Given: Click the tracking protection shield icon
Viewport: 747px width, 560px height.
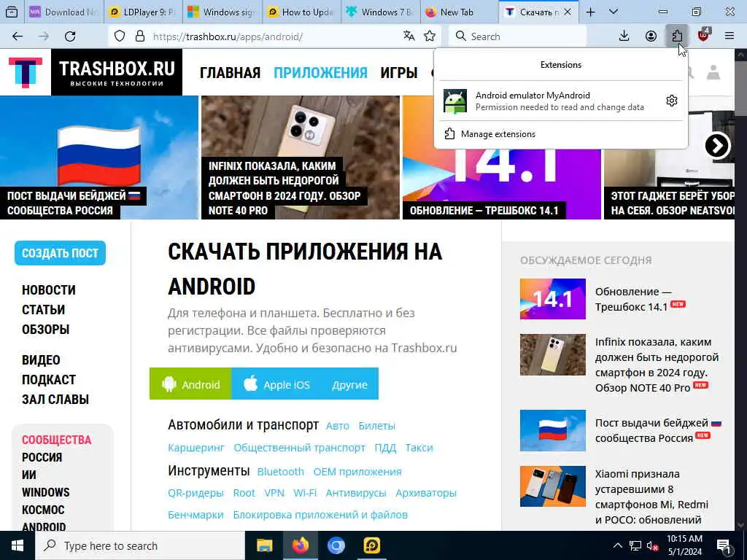Looking at the screenshot, I should pos(120,36).
